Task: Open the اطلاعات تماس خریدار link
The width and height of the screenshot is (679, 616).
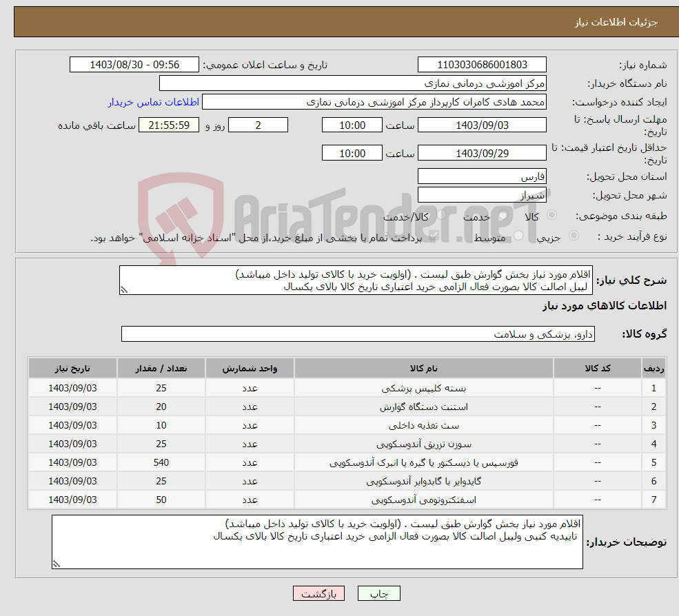Action: 154,102
